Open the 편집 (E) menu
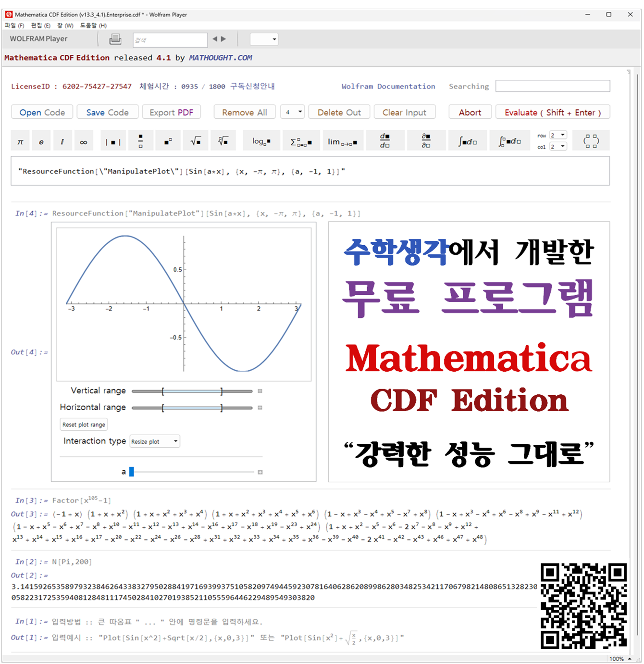The image size is (644, 664). pos(40,25)
